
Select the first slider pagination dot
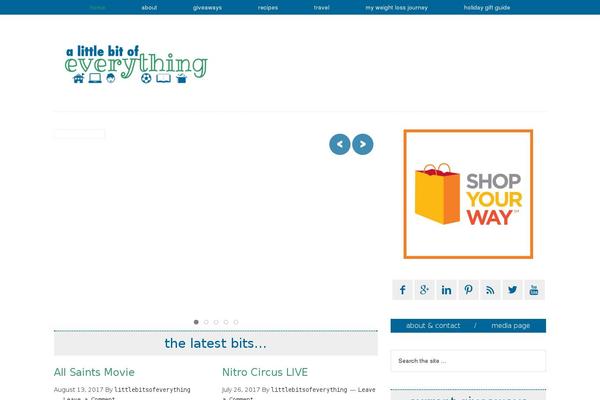coord(196,322)
